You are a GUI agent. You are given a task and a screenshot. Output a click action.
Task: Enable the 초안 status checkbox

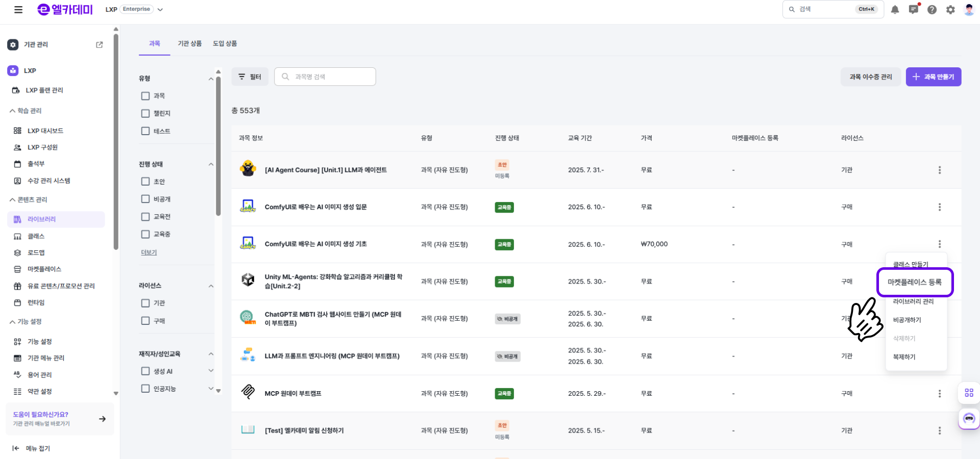coord(145,182)
